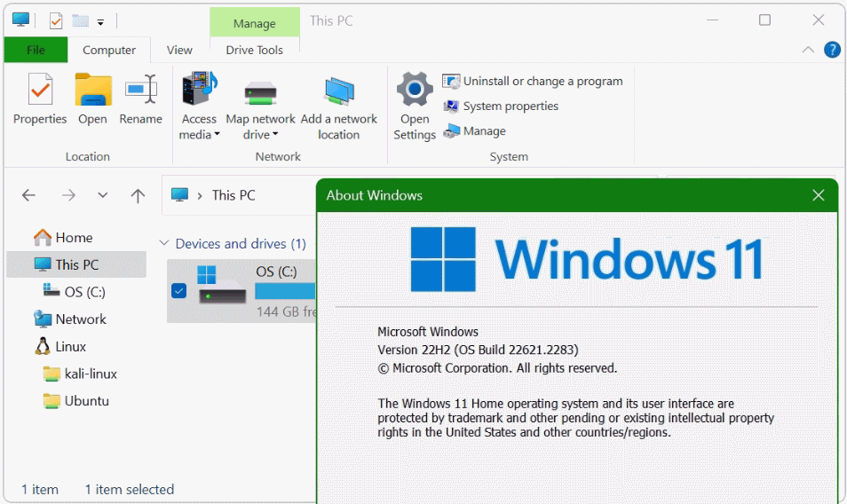Select Home in the navigation pane
Viewport: 847px width, 504px height.
pos(63,238)
